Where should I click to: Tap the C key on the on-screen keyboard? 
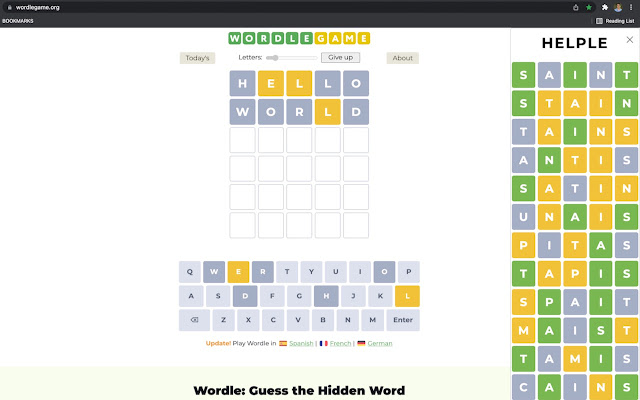click(273, 320)
